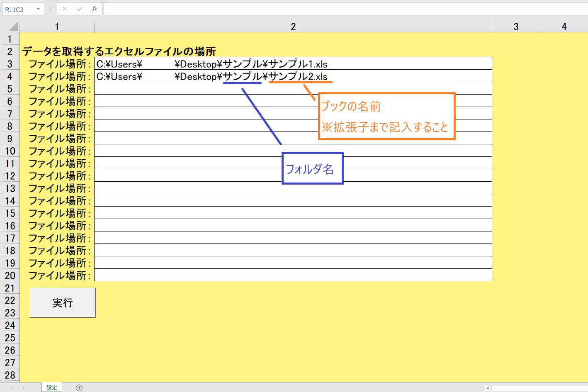The height and width of the screenshot is (392, 588).
Task: Click the formula bar input area
Action: click(345, 9)
